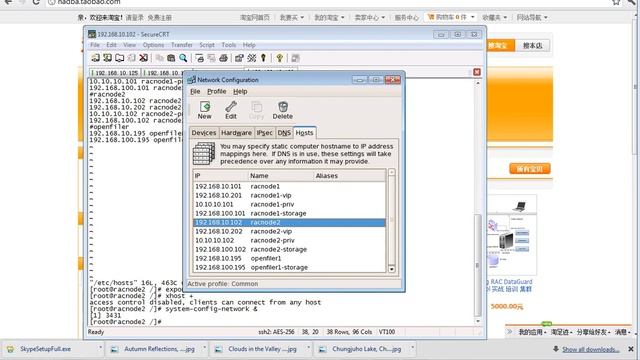Select the openfiler1-storage host row
This screenshot has width=640, height=360.
click(289, 267)
